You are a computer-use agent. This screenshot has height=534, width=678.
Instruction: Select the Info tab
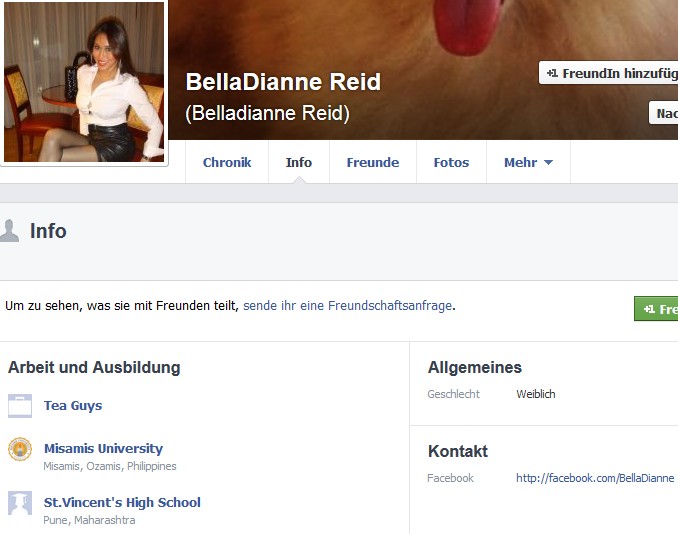pos(299,162)
